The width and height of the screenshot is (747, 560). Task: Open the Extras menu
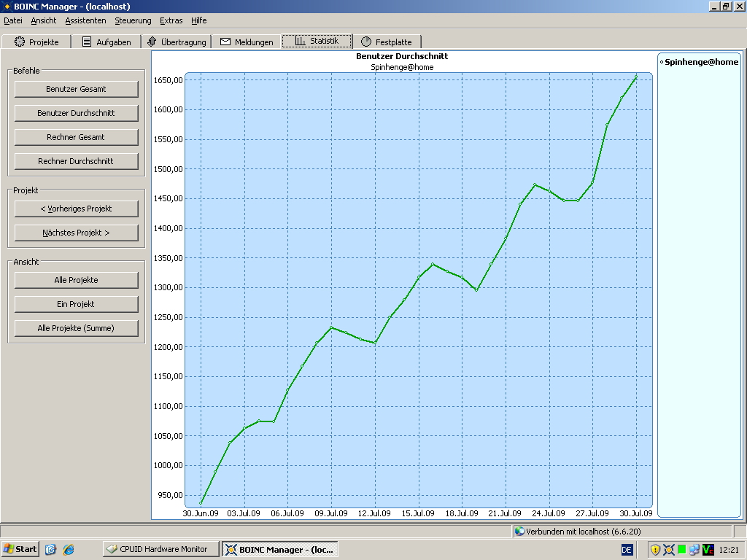171,20
